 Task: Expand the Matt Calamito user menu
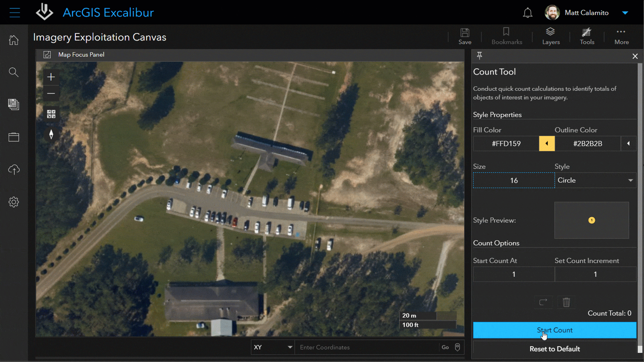pyautogui.click(x=625, y=13)
